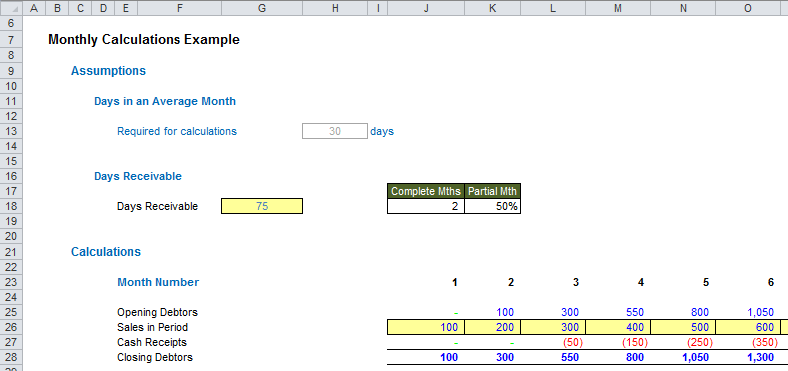The height and width of the screenshot is (371, 788).
Task: Select column A header
Action: [x=34, y=8]
